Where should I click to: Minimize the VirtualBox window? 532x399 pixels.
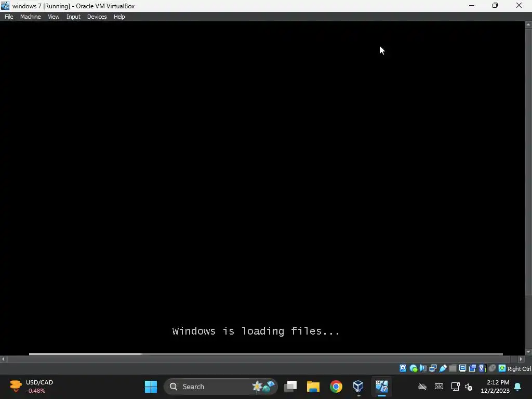click(472, 5)
